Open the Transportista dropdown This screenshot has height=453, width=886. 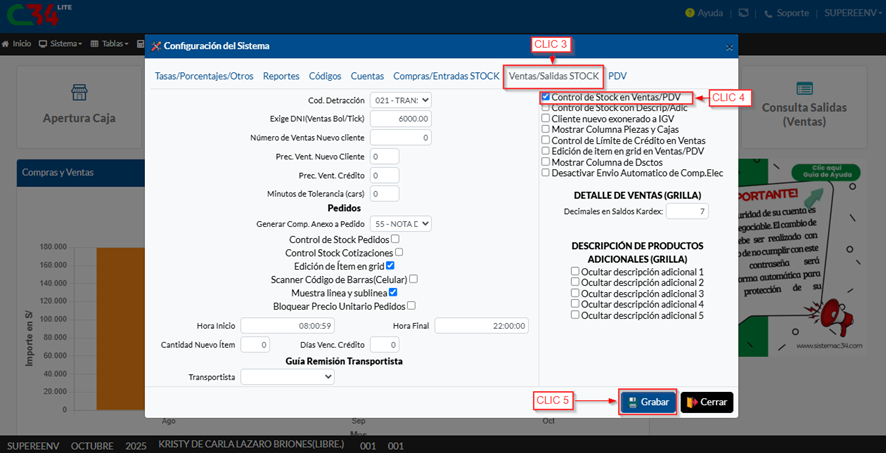point(288,377)
